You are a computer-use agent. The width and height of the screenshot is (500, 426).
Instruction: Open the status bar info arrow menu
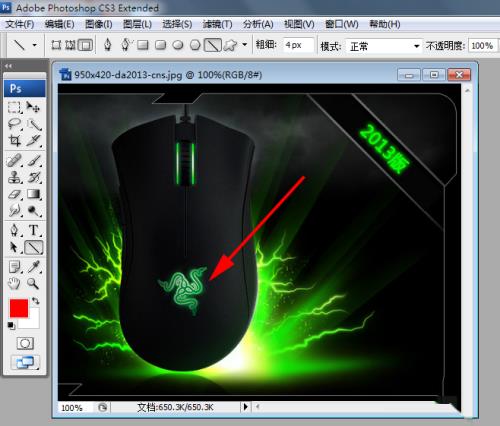(x=246, y=407)
